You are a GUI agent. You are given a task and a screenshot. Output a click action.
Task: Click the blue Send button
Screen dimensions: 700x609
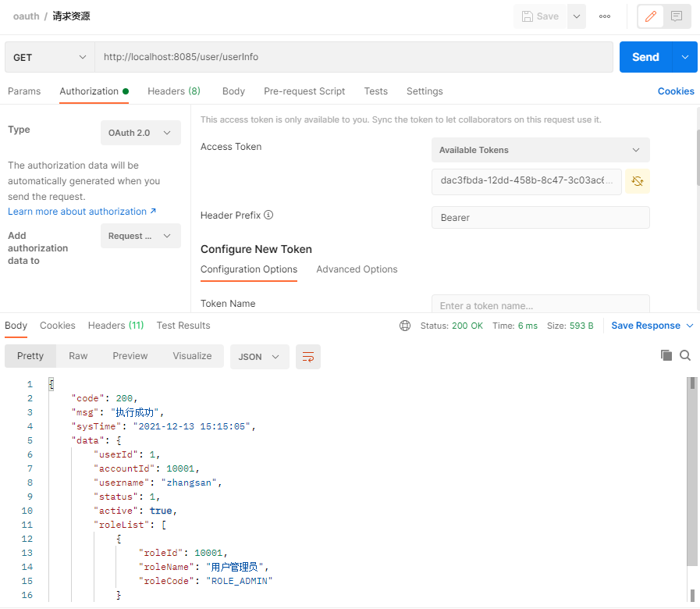tap(645, 57)
